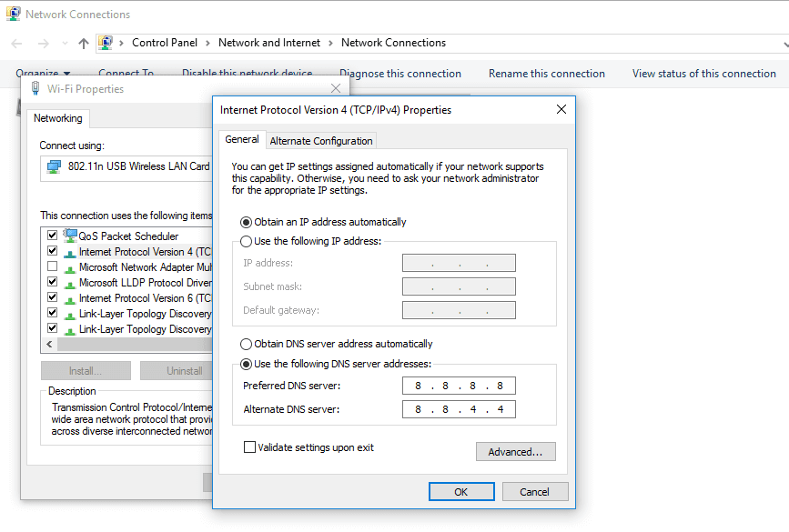Image resolution: width=789 pixels, height=532 pixels.
Task: Click the Preferred DNS server field
Action: tap(459, 386)
